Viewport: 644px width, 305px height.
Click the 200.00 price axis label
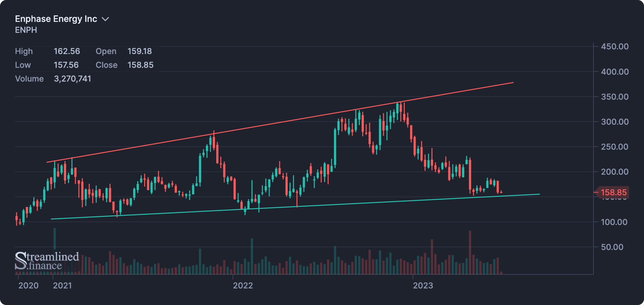(615, 172)
